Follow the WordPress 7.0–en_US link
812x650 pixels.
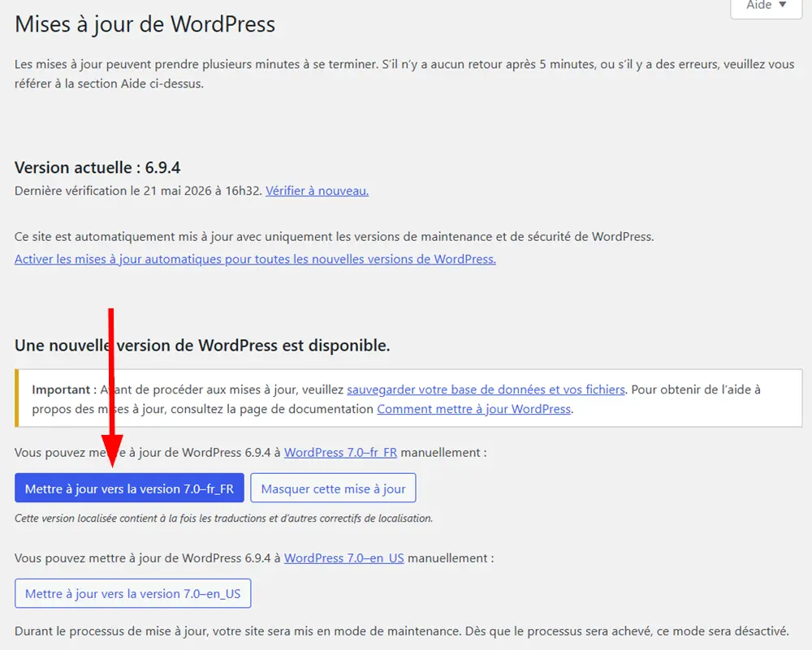[x=343, y=558]
